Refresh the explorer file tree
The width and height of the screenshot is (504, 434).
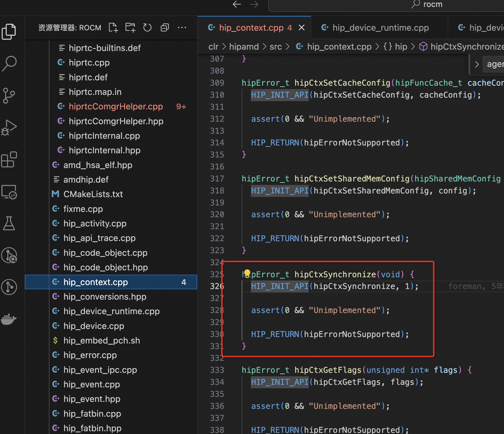(147, 27)
